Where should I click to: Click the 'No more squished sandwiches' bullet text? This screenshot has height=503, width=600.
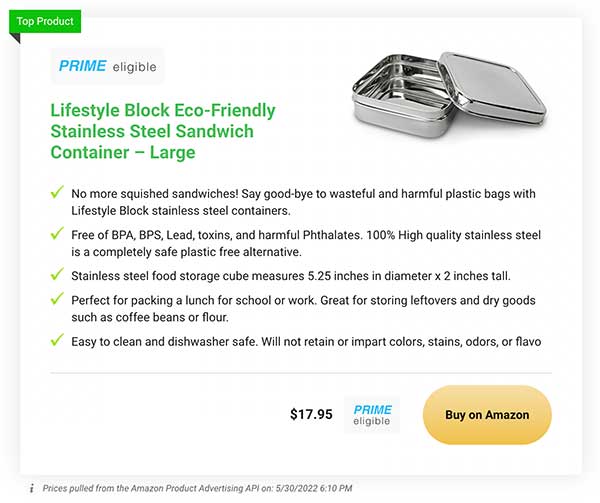click(303, 202)
